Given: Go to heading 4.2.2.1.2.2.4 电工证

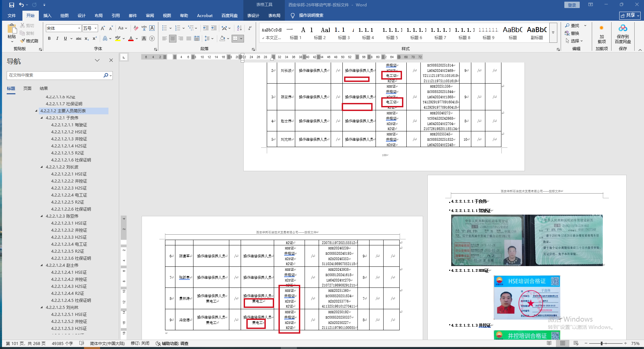Looking at the screenshot, I should 69,195.
